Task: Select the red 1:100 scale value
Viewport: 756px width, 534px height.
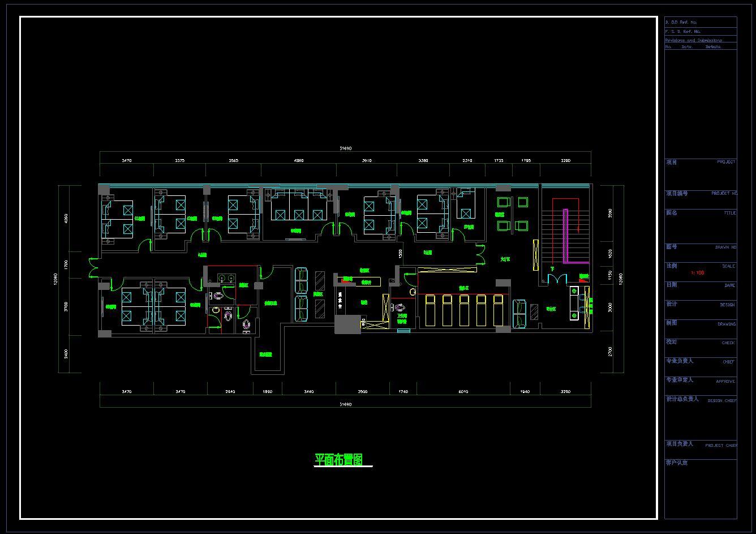Action: click(x=698, y=273)
